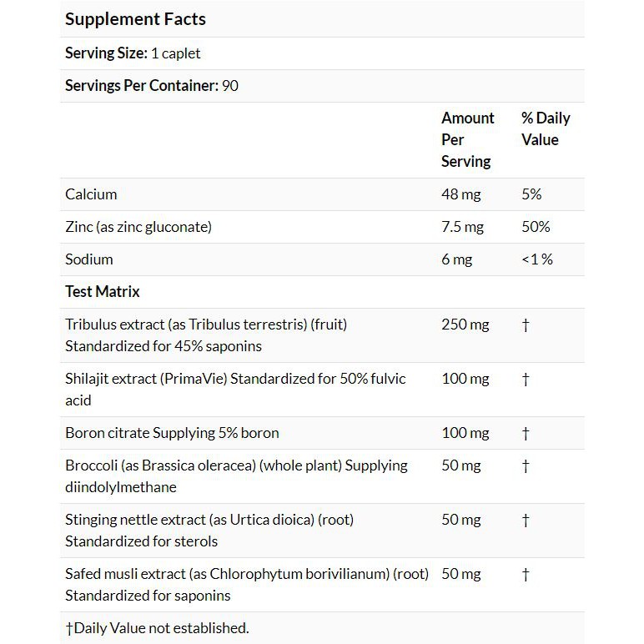Click the Boron citrate Supplying 5% boron text

point(172,433)
